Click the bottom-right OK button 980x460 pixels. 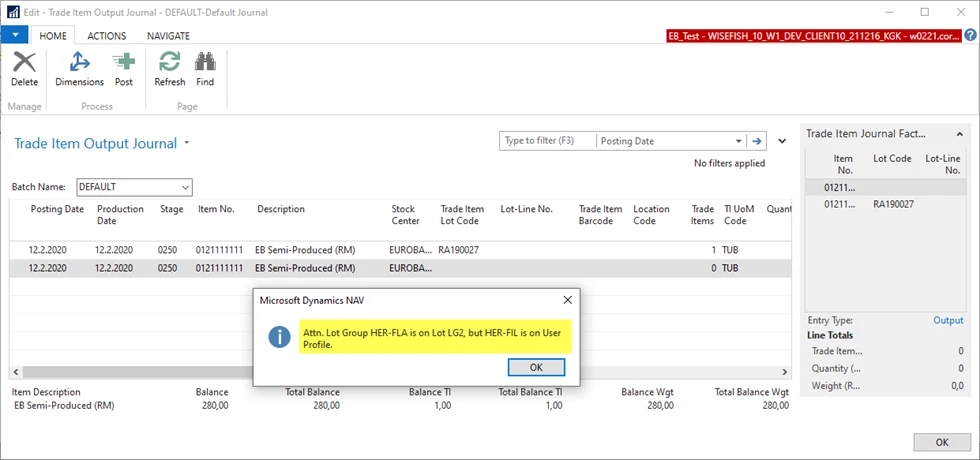tap(941, 441)
